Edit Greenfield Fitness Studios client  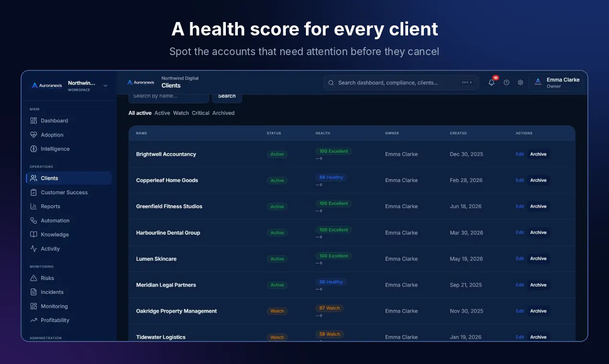(x=520, y=206)
